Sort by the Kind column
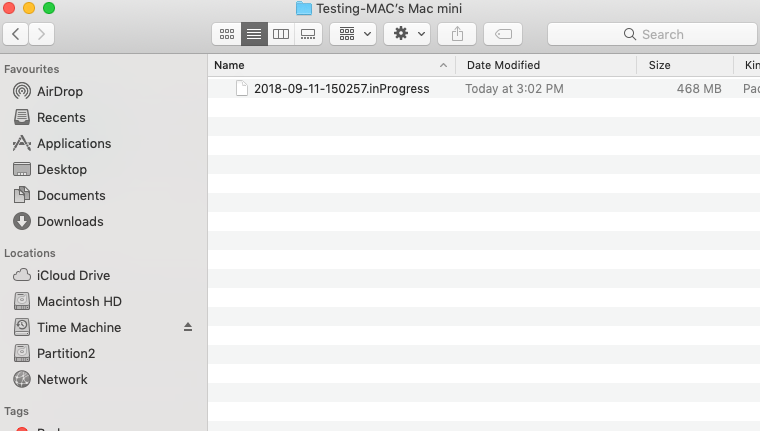 pyautogui.click(x=747, y=65)
